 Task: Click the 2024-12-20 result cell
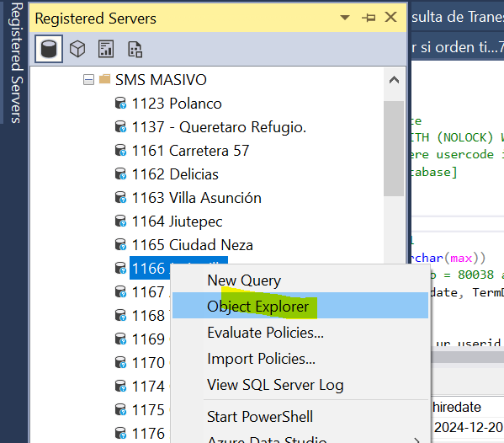coord(468,428)
